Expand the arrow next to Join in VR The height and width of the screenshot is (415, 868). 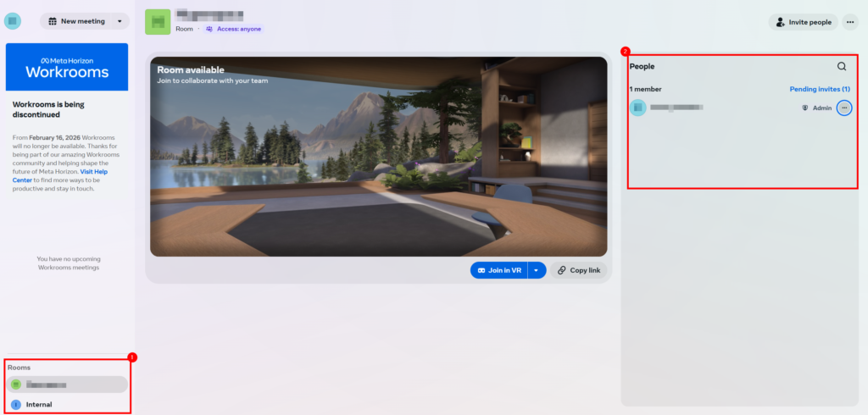coord(537,270)
